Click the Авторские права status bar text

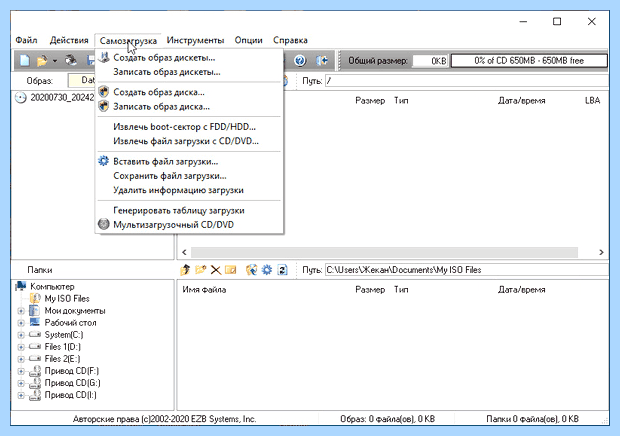pos(164,419)
